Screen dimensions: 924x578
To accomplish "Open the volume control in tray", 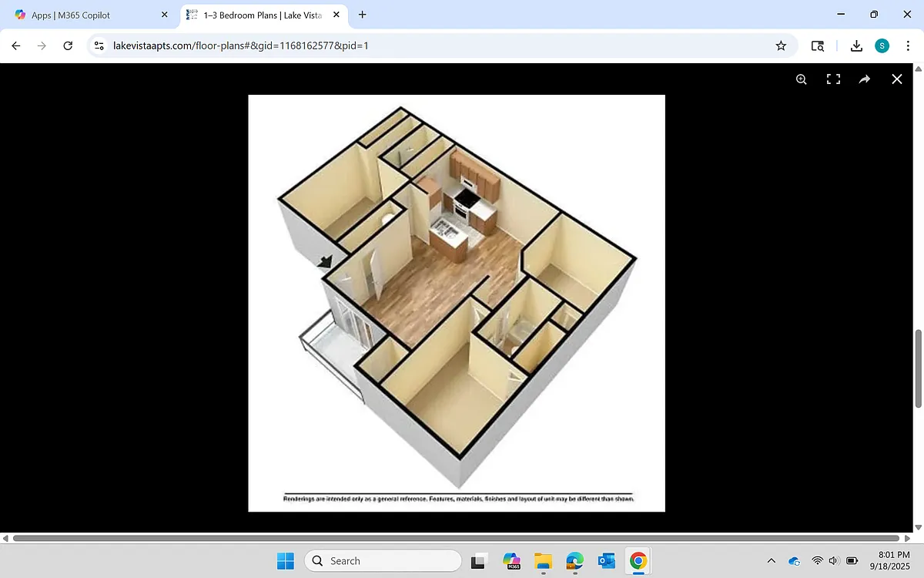I will pyautogui.click(x=834, y=560).
